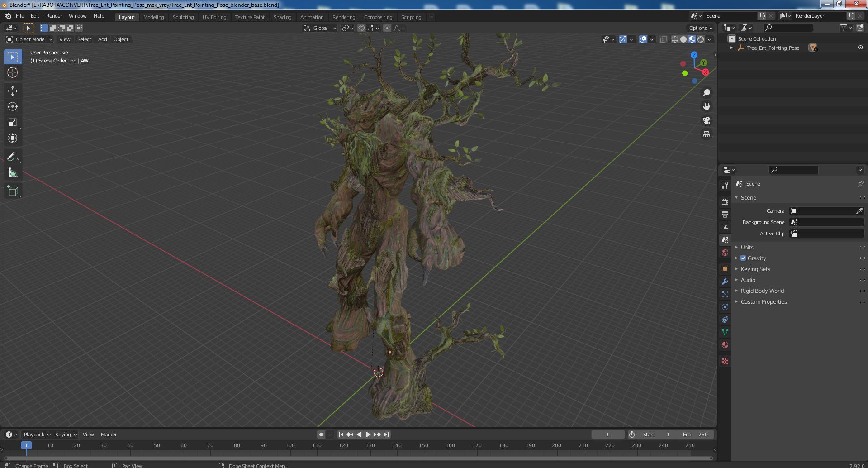
Task: Open the Output properties tab
Action: click(x=725, y=214)
